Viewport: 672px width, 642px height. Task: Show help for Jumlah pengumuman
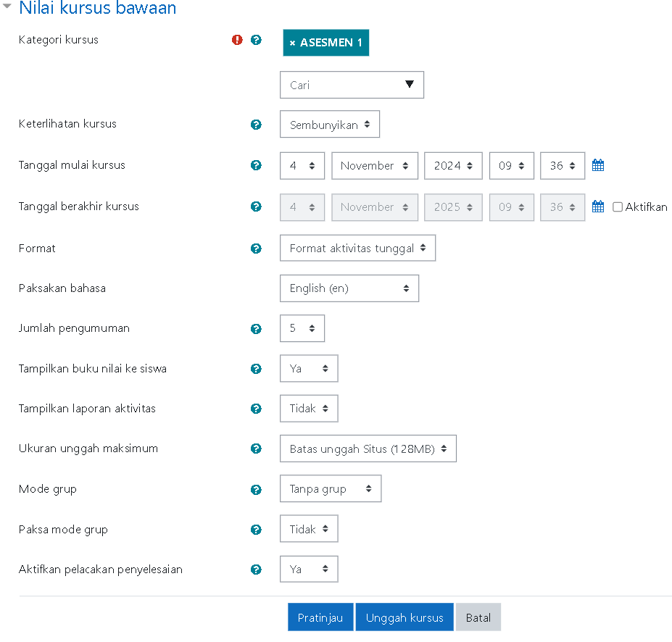point(256,329)
